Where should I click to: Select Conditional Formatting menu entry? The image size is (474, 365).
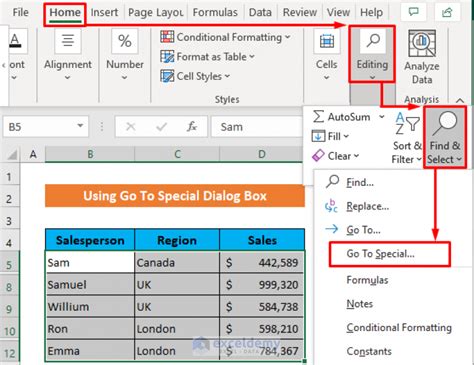pyautogui.click(x=399, y=328)
